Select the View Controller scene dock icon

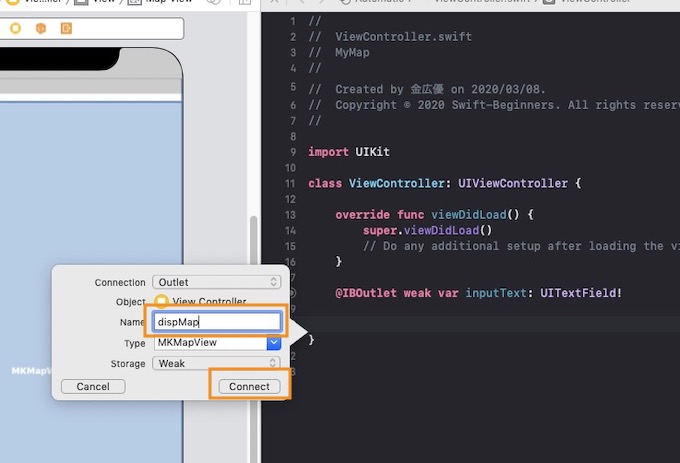pos(15,28)
